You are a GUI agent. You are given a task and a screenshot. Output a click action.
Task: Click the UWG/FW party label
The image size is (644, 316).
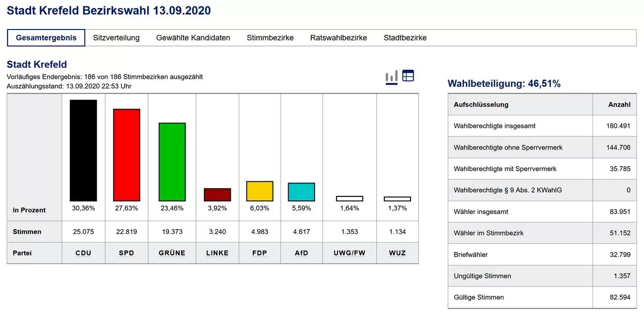pos(349,253)
